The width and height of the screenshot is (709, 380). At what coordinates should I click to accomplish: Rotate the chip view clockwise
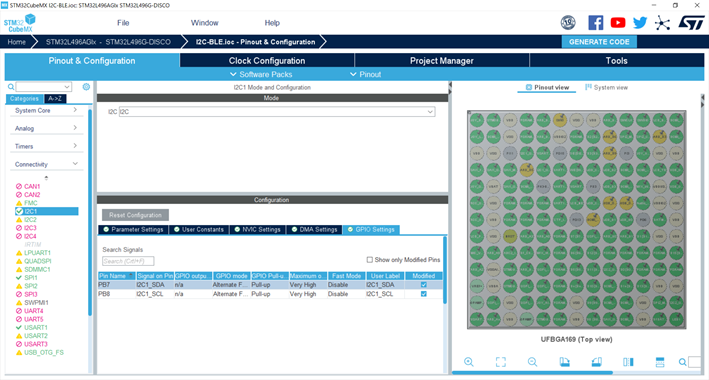[564, 361]
